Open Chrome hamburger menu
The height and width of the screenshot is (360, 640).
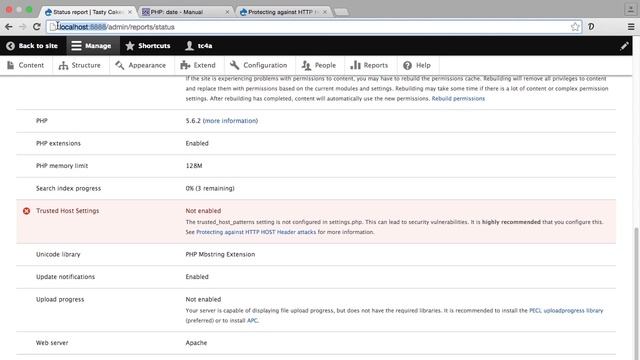tap(631, 27)
